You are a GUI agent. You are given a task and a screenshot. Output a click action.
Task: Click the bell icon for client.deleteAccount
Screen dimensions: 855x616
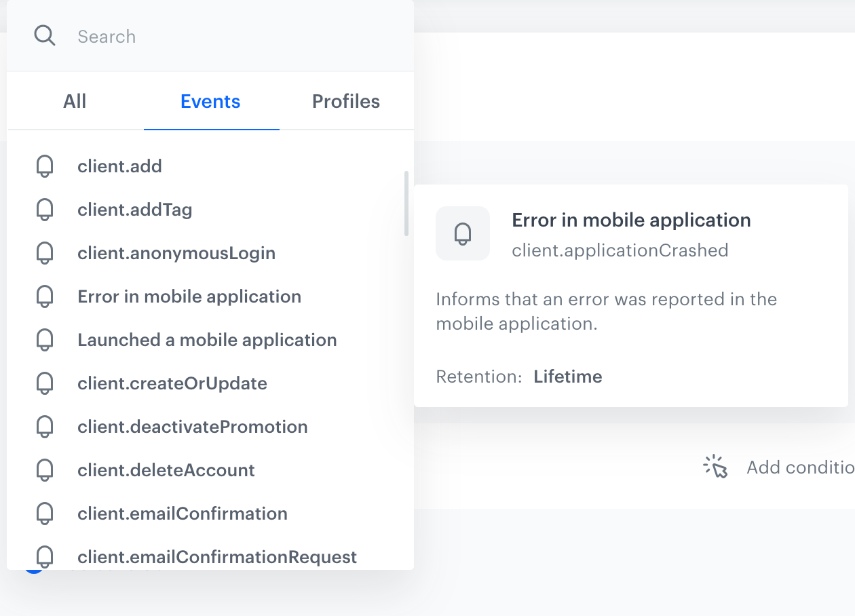[x=45, y=470]
